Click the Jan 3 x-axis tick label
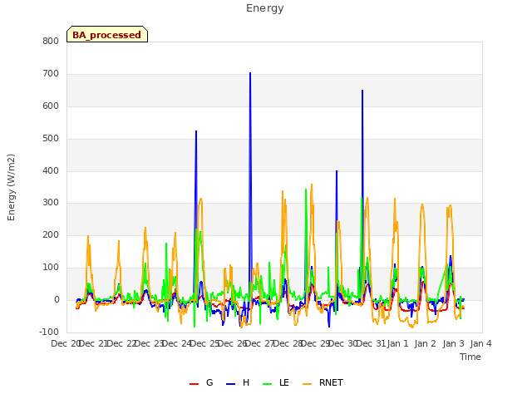Screen dimensions: 532x399 click(453, 343)
